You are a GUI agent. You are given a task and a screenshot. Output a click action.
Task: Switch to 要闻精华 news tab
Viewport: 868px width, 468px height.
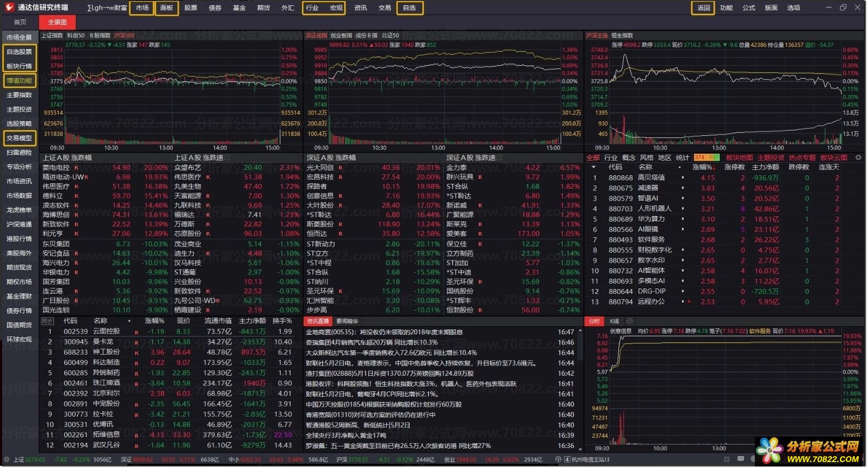pos(347,321)
